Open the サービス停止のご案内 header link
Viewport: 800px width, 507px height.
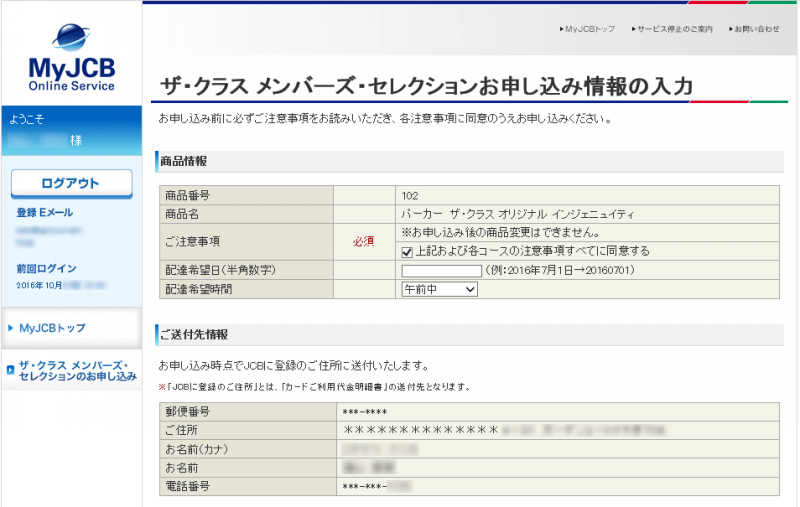(672, 29)
